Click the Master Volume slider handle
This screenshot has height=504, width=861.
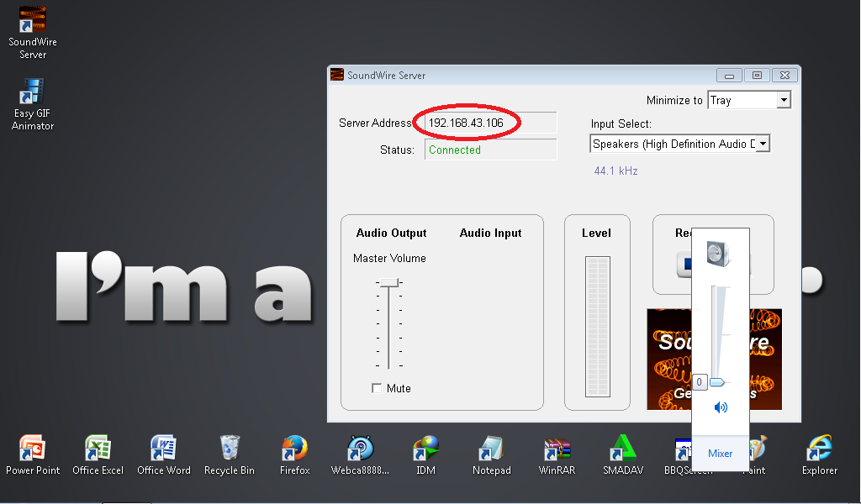coord(389,282)
